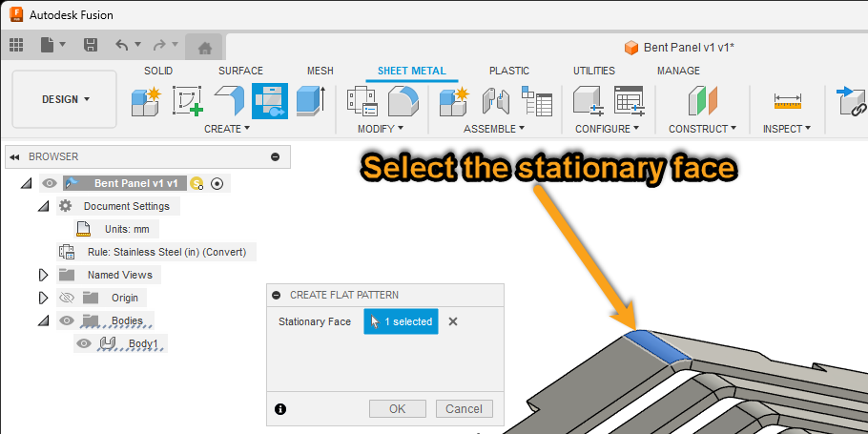Viewport: 868px width, 434px height.
Task: Select the Extrude tool
Action: coord(311,101)
